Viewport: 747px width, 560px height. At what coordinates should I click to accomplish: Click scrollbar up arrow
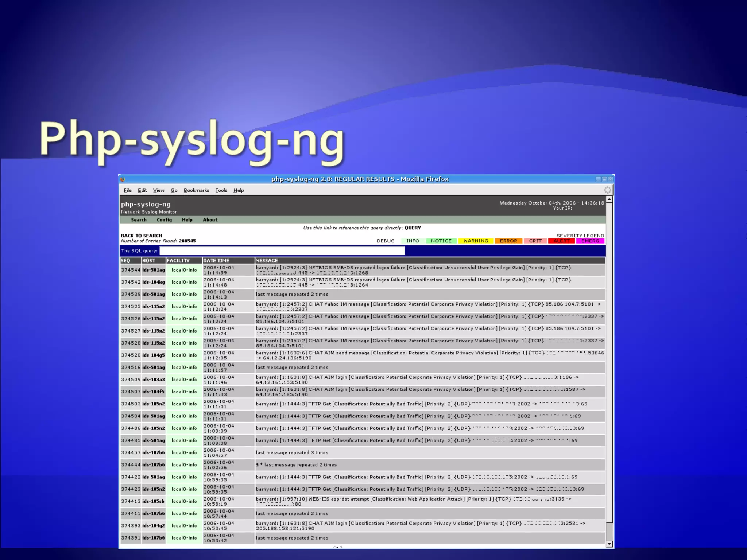pyautogui.click(x=609, y=199)
